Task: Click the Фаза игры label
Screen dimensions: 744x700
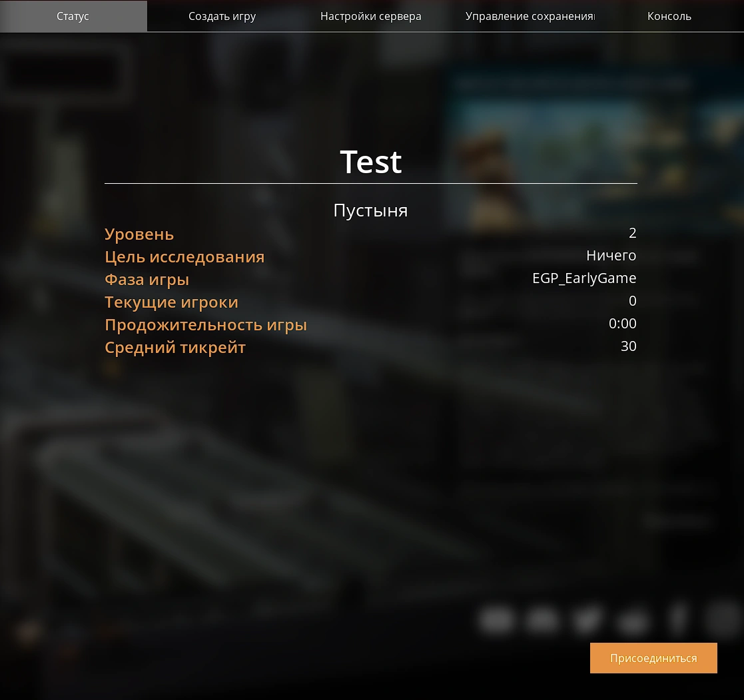Action: point(147,280)
